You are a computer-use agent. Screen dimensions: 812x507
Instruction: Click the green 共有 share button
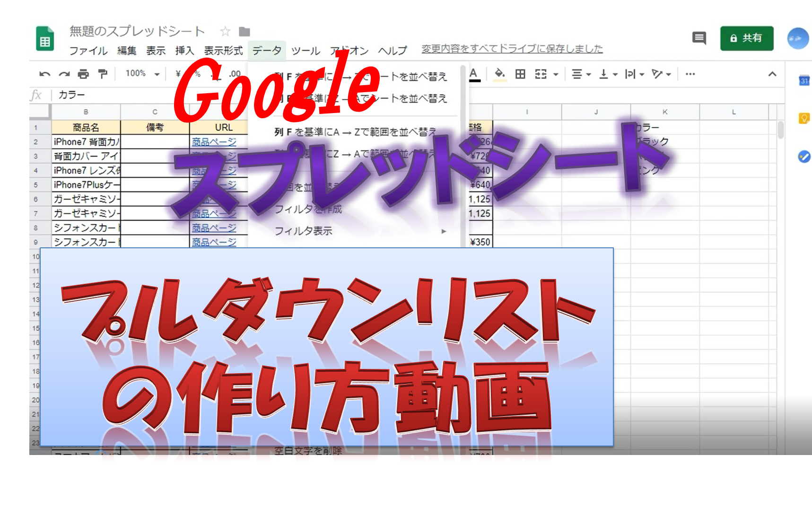tap(747, 38)
